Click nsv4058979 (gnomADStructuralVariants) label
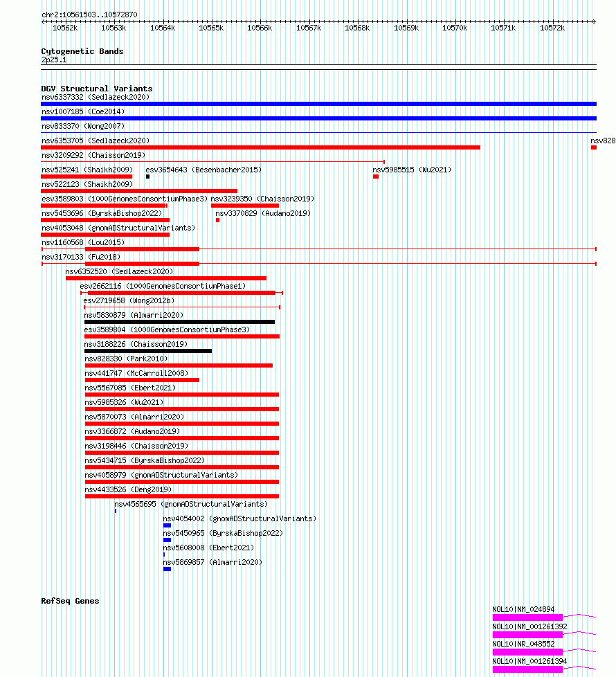Screen dimensions: 616x677 coord(161,475)
